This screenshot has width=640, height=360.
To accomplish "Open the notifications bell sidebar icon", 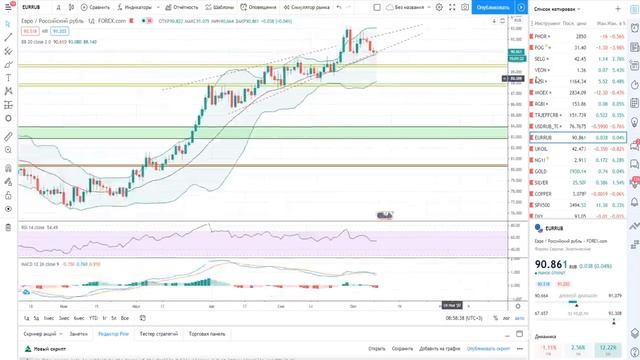I will 635,202.
